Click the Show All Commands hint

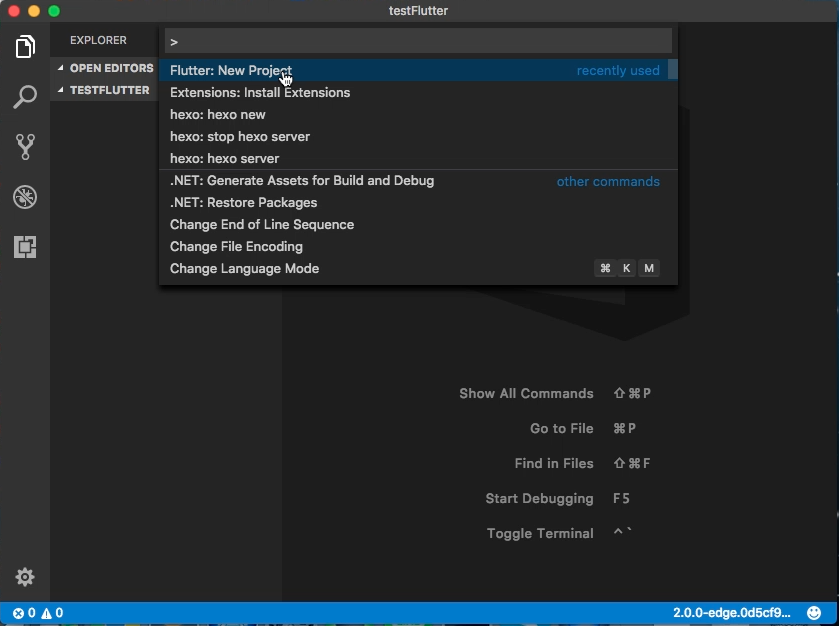click(526, 393)
